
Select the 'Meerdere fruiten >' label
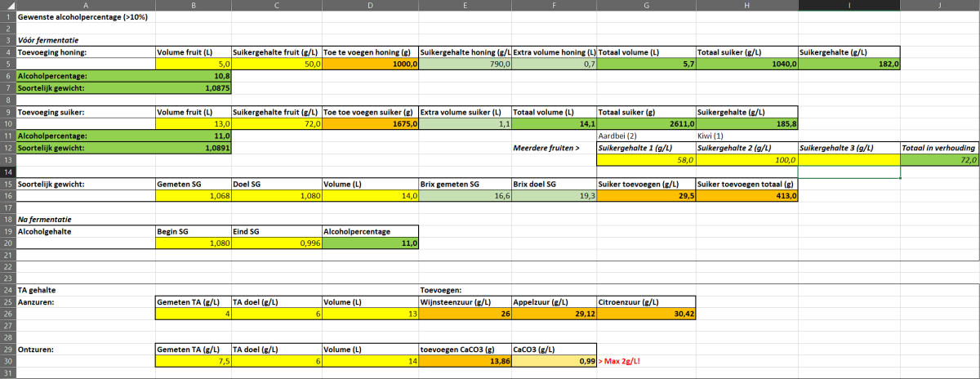[547, 148]
